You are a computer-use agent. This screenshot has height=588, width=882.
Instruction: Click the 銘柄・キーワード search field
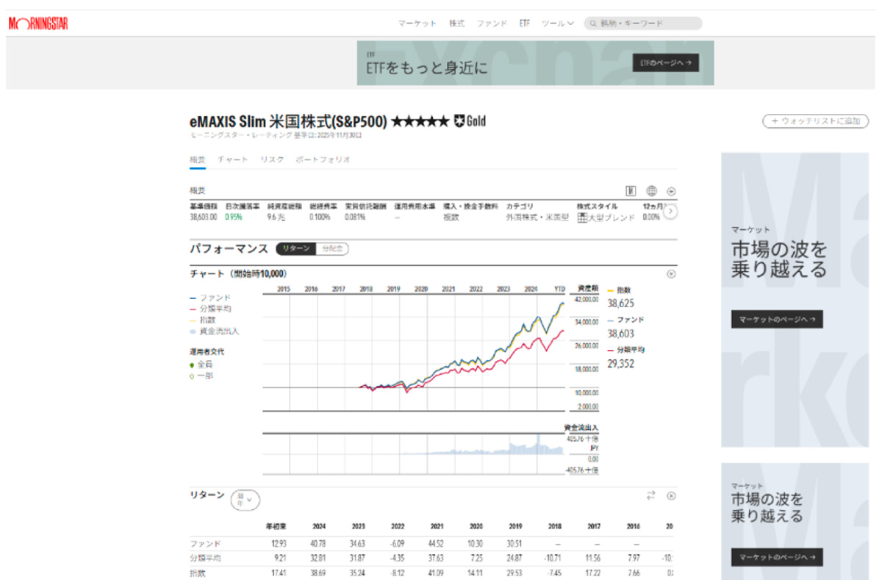(647, 24)
